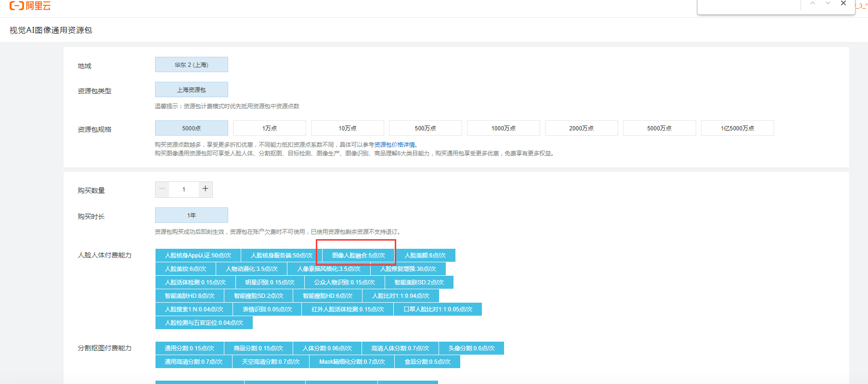
Task: Click 商品分割:0.15点/次 tag
Action: tap(259, 348)
